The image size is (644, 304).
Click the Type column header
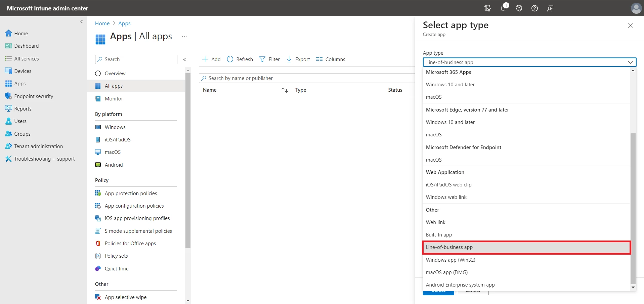tap(301, 90)
